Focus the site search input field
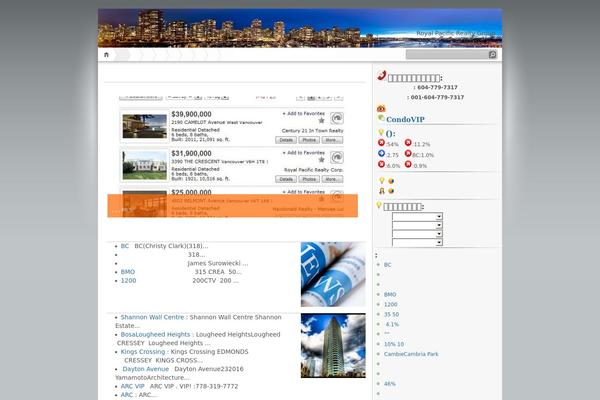Viewport: 600px width, 400px height. pos(447,55)
